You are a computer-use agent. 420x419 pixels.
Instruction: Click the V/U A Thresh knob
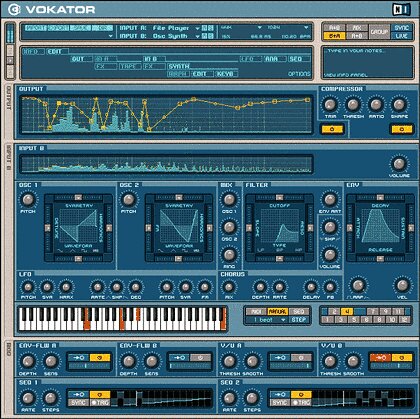click(229, 361)
